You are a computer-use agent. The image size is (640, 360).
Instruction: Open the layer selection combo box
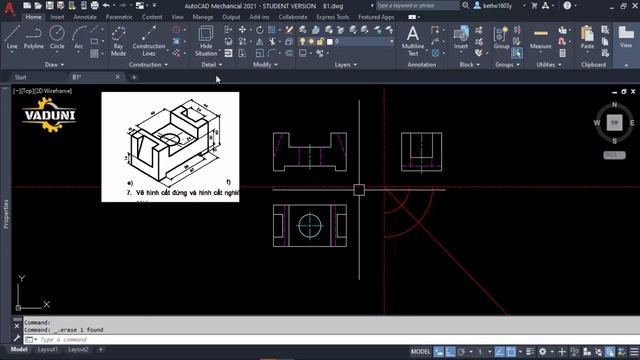(364, 42)
